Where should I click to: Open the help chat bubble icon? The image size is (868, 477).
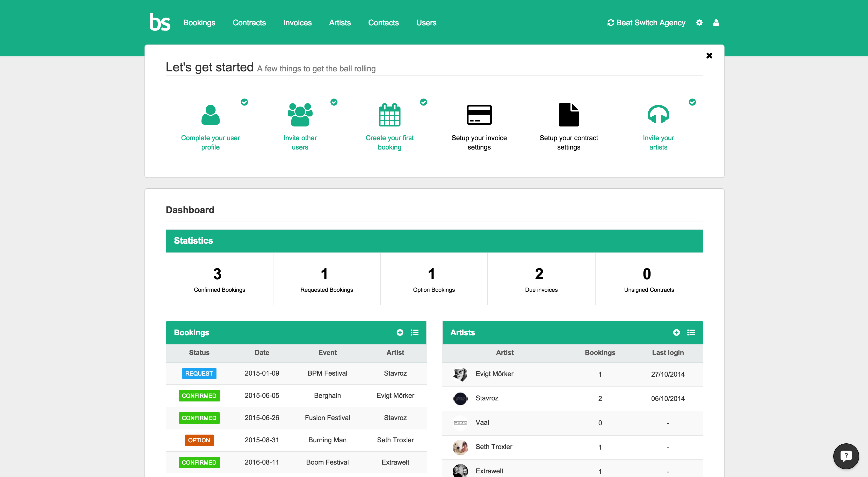tap(846, 456)
